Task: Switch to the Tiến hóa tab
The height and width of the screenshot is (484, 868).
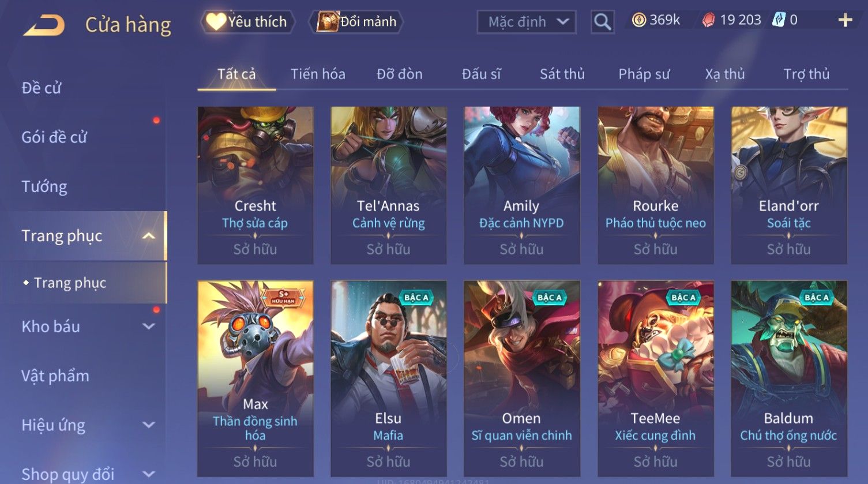Action: [x=318, y=74]
